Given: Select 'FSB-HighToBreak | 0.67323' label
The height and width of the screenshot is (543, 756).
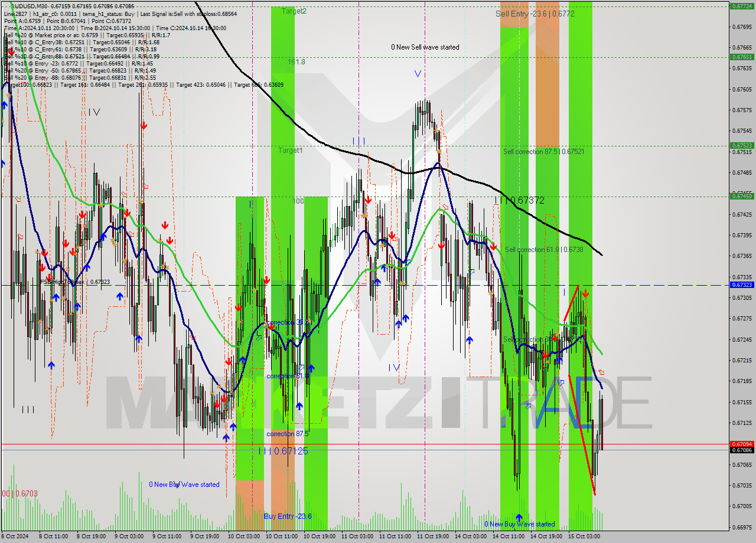Looking at the screenshot, I should point(75,282).
